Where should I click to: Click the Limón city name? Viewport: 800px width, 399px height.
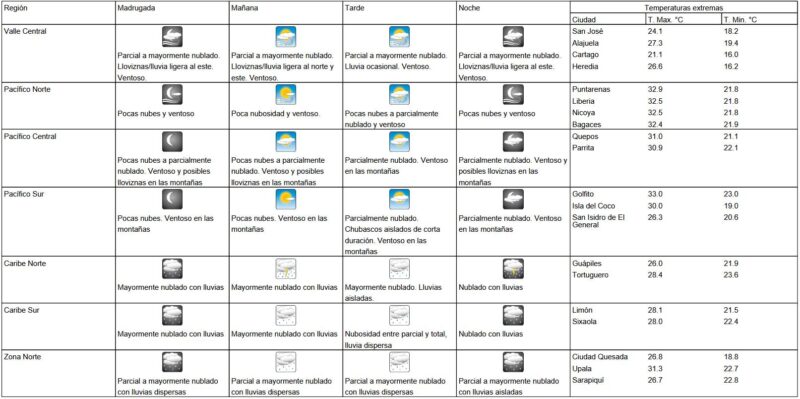(583, 310)
